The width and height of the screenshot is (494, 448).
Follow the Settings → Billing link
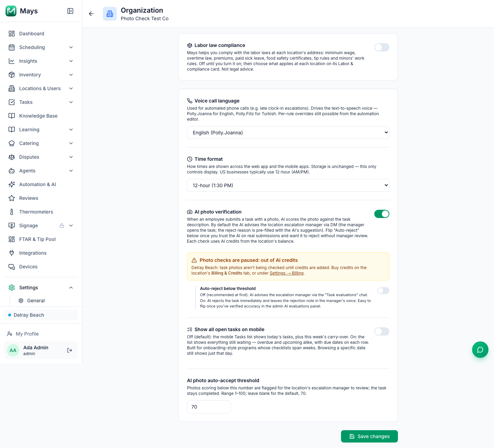click(286, 273)
